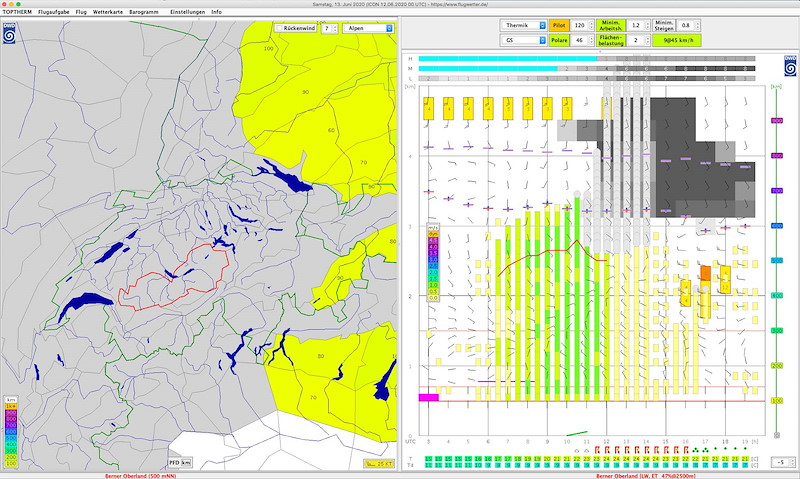The image size is (800, 479).
Task: Click the DWD logo on the barogram chart
Action: point(790,66)
